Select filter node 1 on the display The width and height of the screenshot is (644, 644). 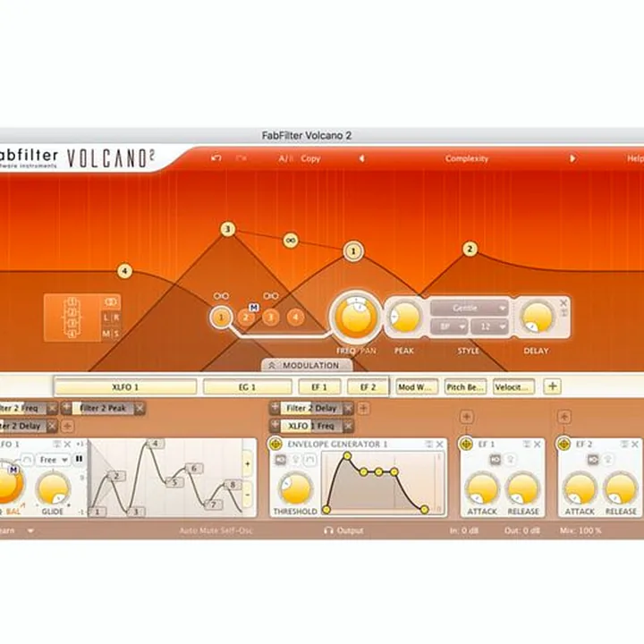pyautogui.click(x=353, y=251)
